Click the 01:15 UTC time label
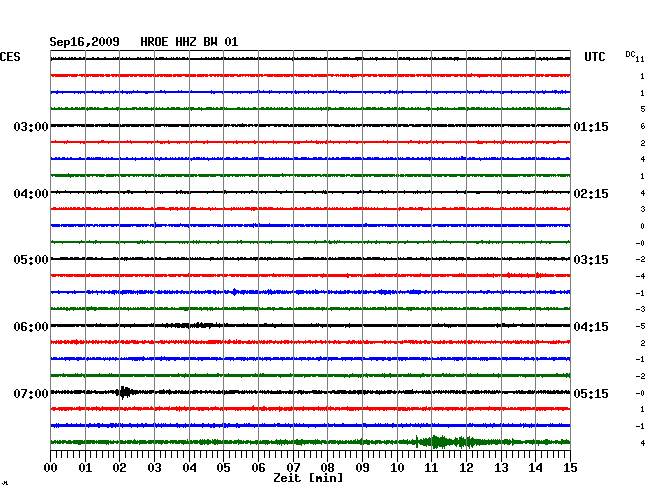 coord(591,126)
